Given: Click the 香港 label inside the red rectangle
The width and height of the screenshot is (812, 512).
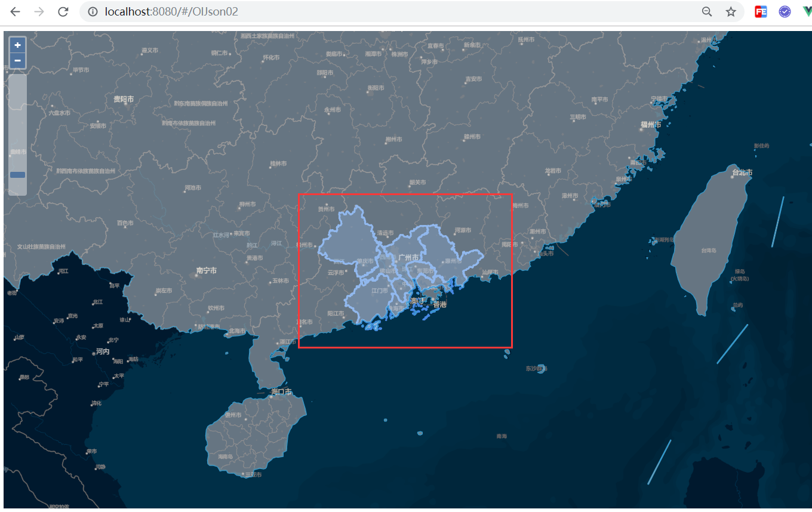Looking at the screenshot, I should (x=441, y=304).
